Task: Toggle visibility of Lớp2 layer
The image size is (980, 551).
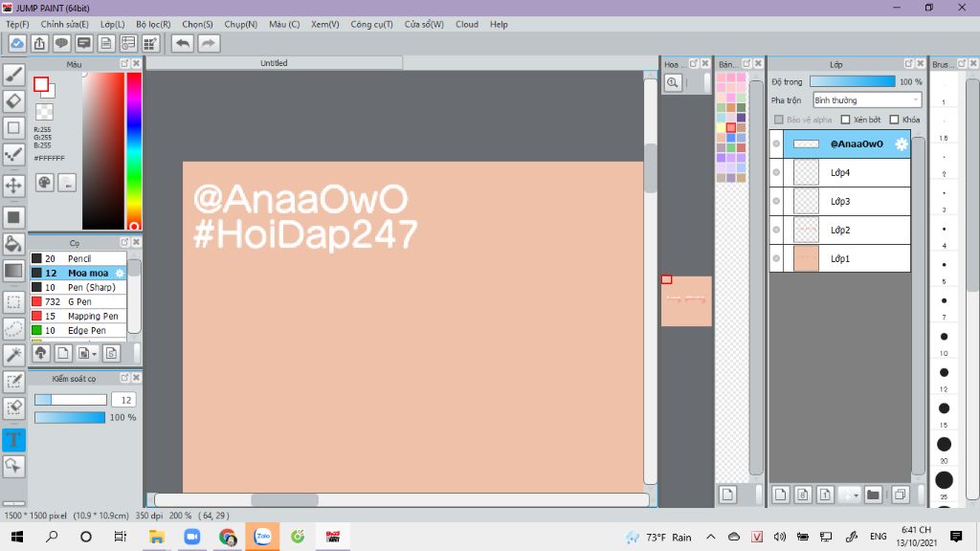Action: 776,230
